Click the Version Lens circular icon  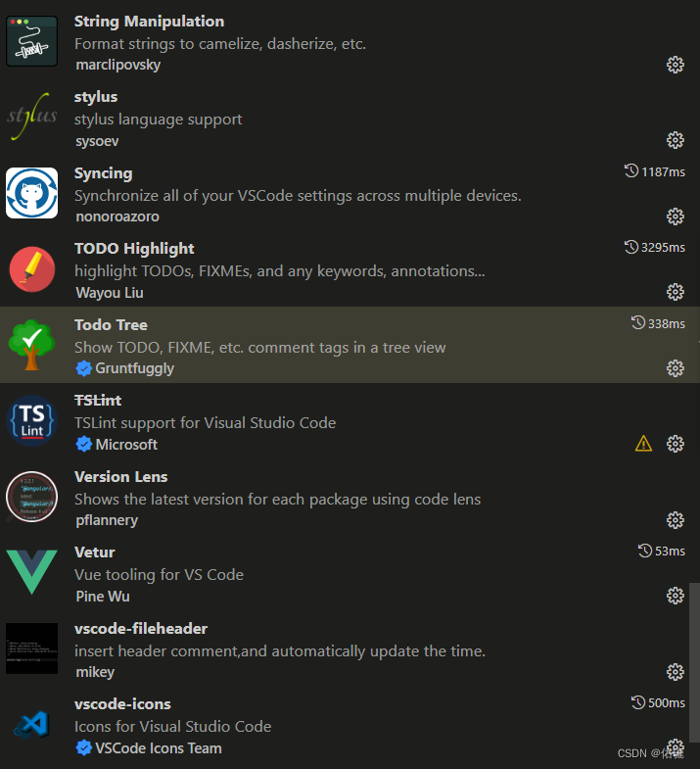pyautogui.click(x=32, y=497)
